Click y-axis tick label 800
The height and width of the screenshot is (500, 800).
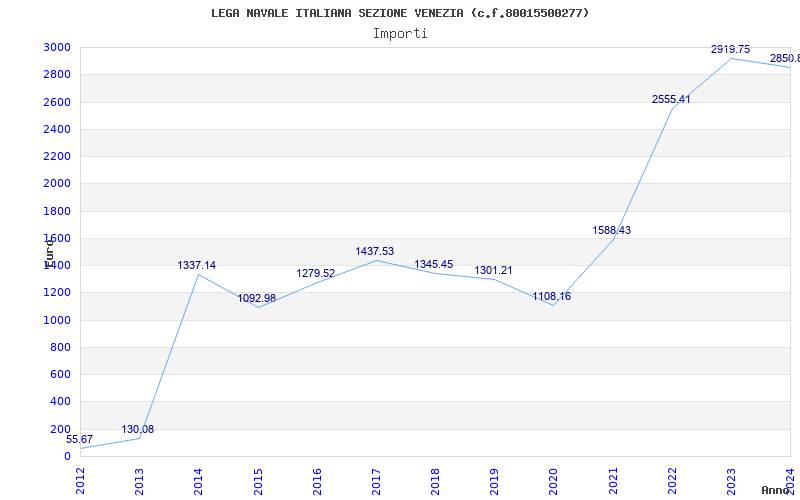point(60,347)
